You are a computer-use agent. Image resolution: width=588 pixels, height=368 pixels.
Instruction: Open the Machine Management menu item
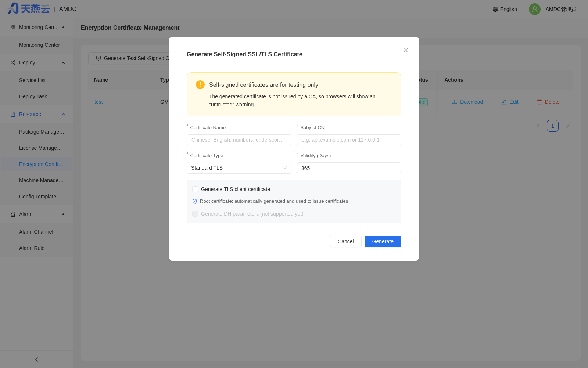[37, 180]
